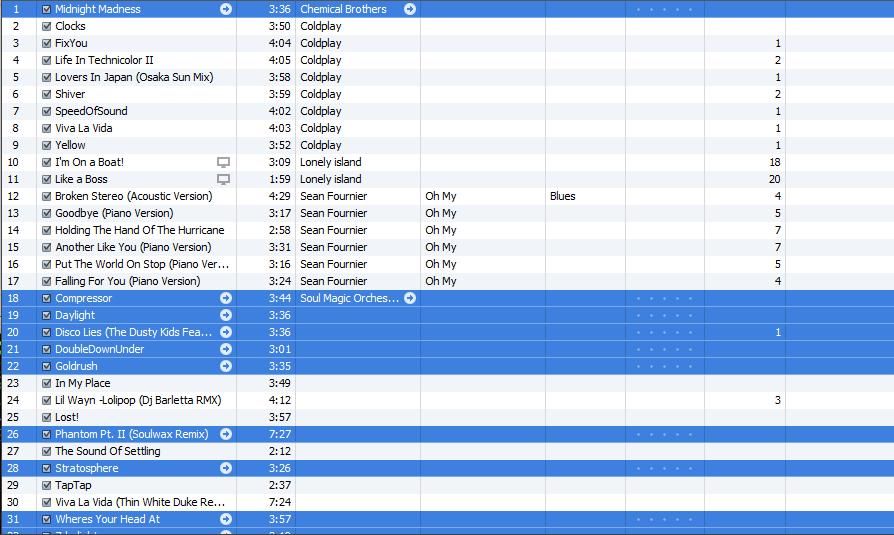Set rating dots on Compressor row

[x=664, y=298]
